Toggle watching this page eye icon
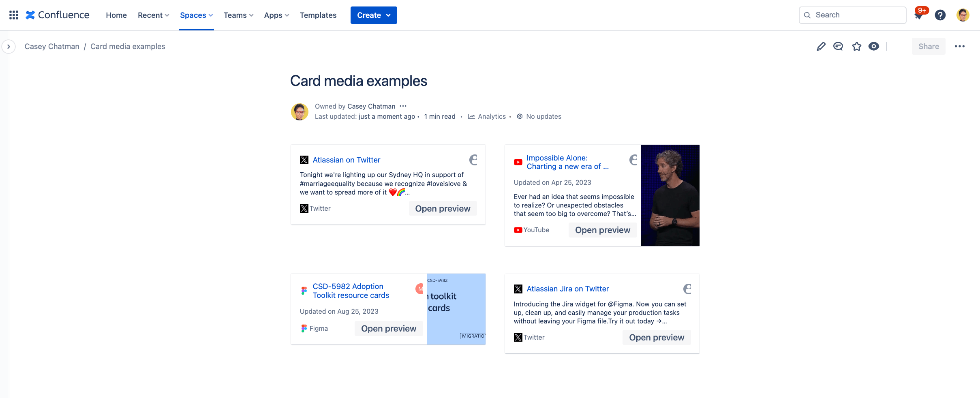This screenshot has width=980, height=398. pyautogui.click(x=874, y=47)
